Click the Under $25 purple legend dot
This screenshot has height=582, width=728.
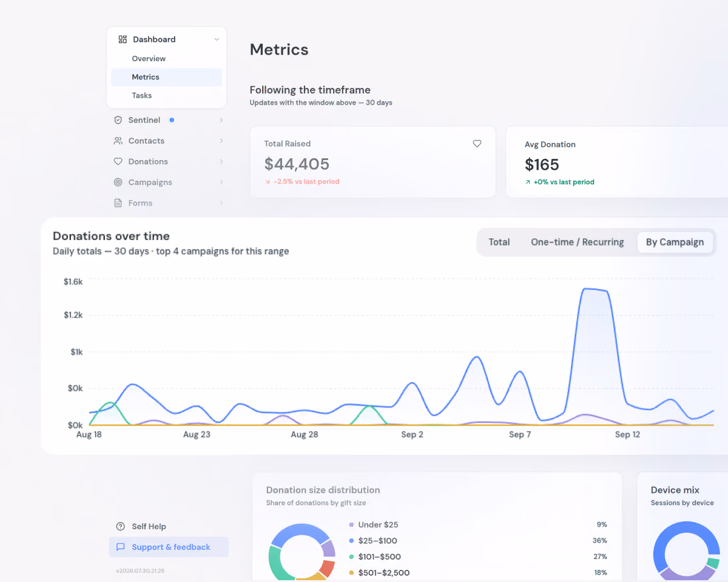(x=352, y=525)
